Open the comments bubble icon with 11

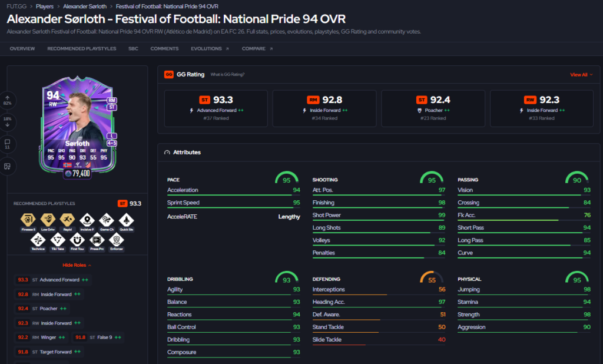(x=7, y=144)
